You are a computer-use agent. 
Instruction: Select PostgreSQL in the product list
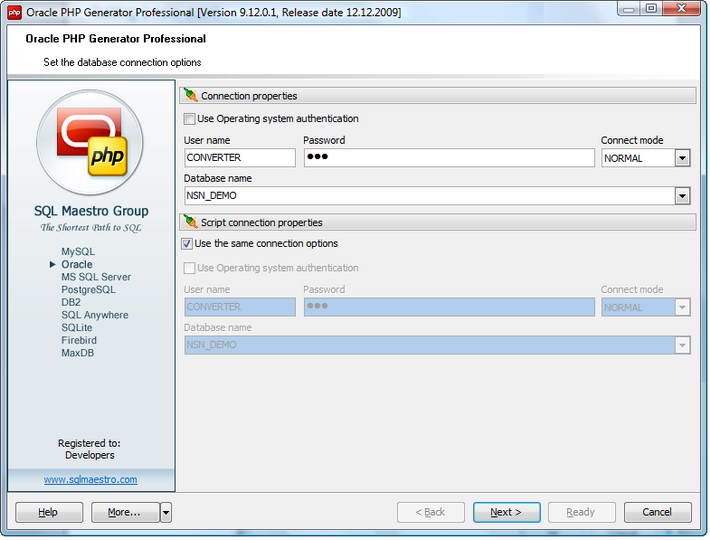point(88,290)
